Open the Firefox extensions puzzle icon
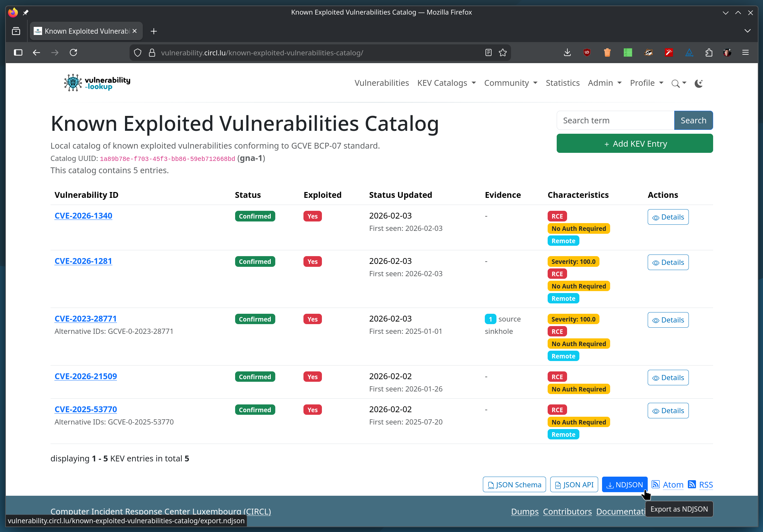 [x=709, y=52]
